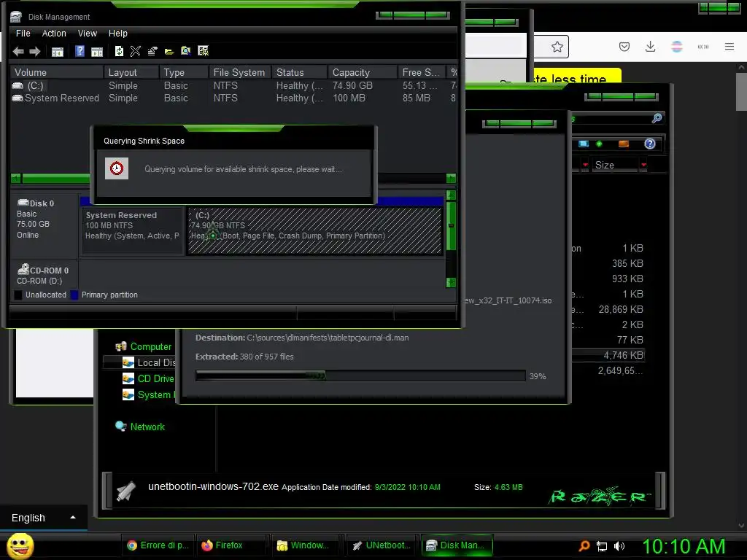Click the orange search tray icon
The height and width of the screenshot is (560, 747).
pos(584,546)
